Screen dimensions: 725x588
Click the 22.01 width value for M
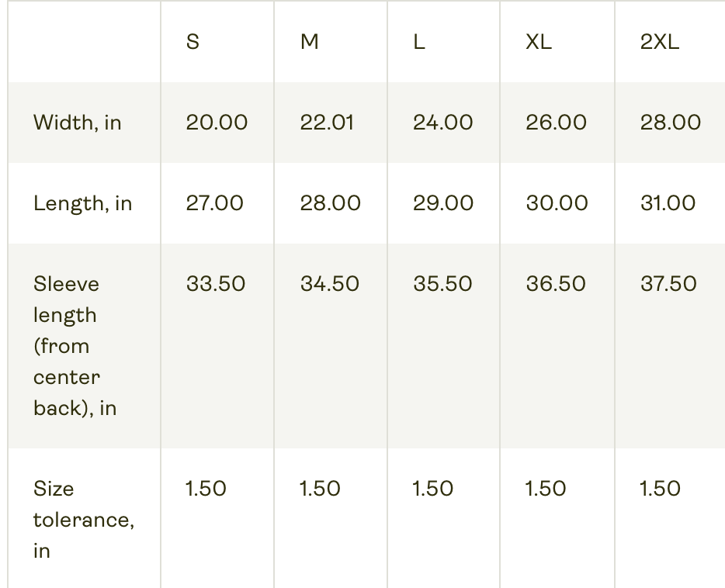click(x=327, y=123)
